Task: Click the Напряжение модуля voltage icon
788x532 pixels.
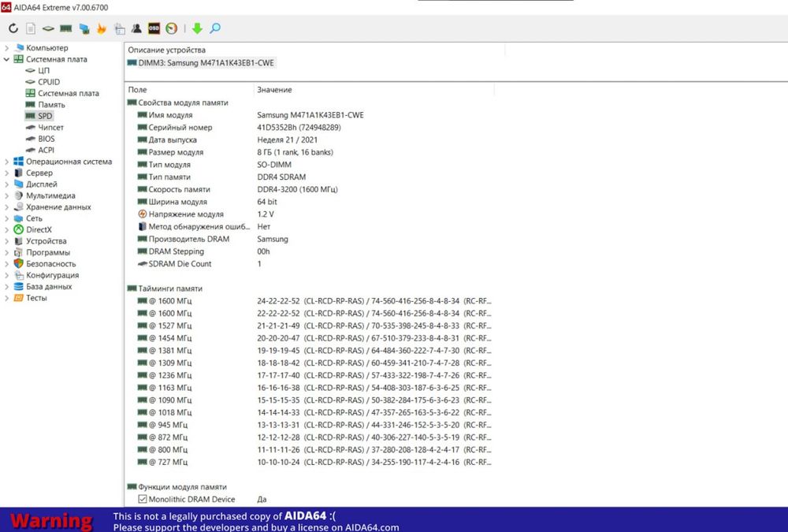Action: [x=142, y=214]
